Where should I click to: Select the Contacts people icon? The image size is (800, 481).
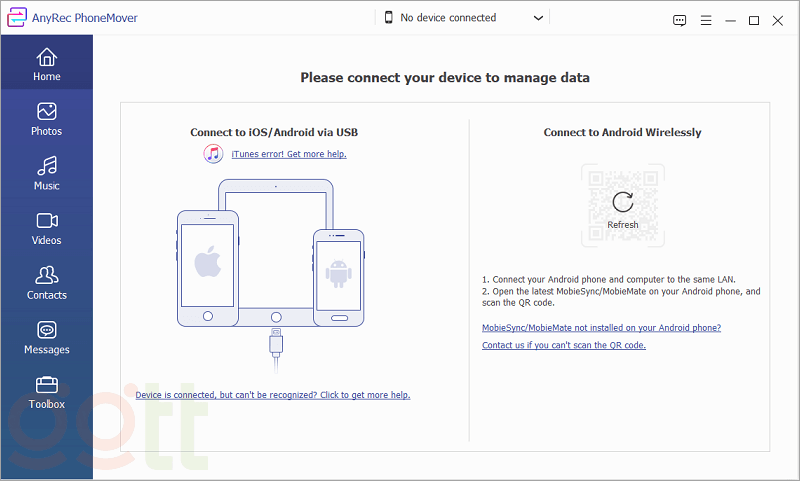[46, 275]
